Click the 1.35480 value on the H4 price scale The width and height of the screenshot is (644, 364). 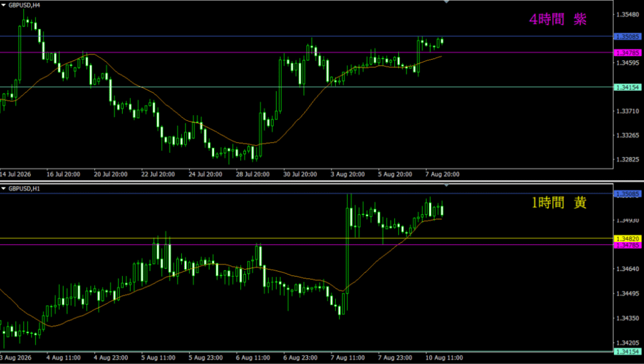pos(628,14)
